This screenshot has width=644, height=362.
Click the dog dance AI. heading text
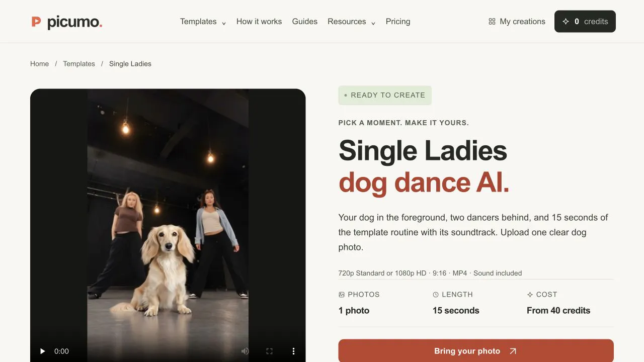coord(424,182)
